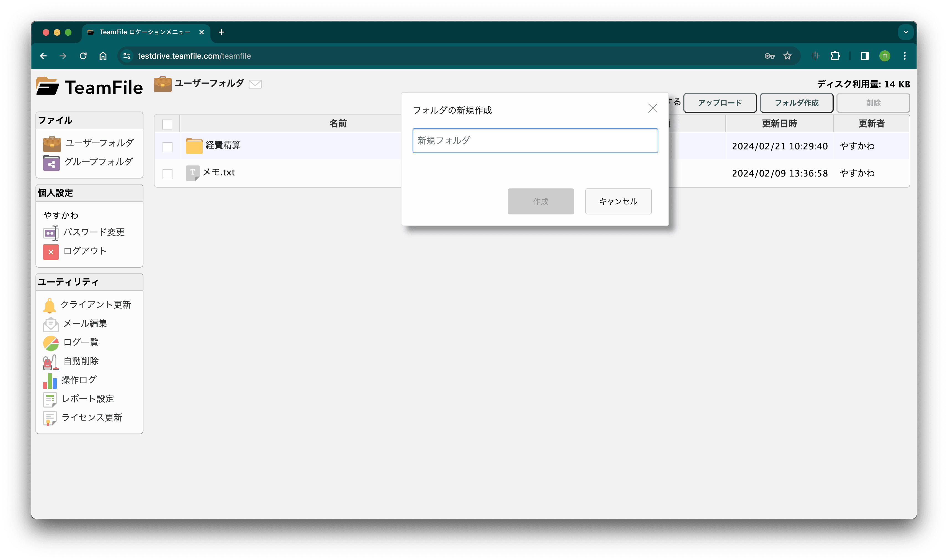Click the new folder name input field
This screenshot has height=560, width=948.
535,141
